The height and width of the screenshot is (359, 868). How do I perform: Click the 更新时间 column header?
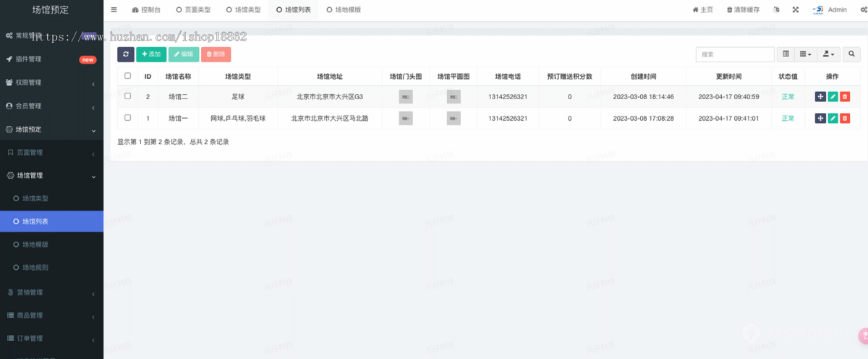click(728, 76)
